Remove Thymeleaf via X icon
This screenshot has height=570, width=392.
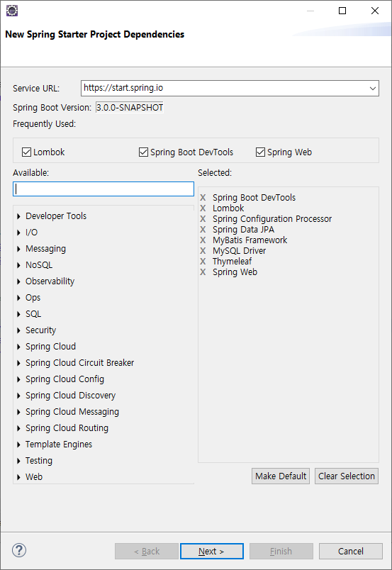point(203,262)
